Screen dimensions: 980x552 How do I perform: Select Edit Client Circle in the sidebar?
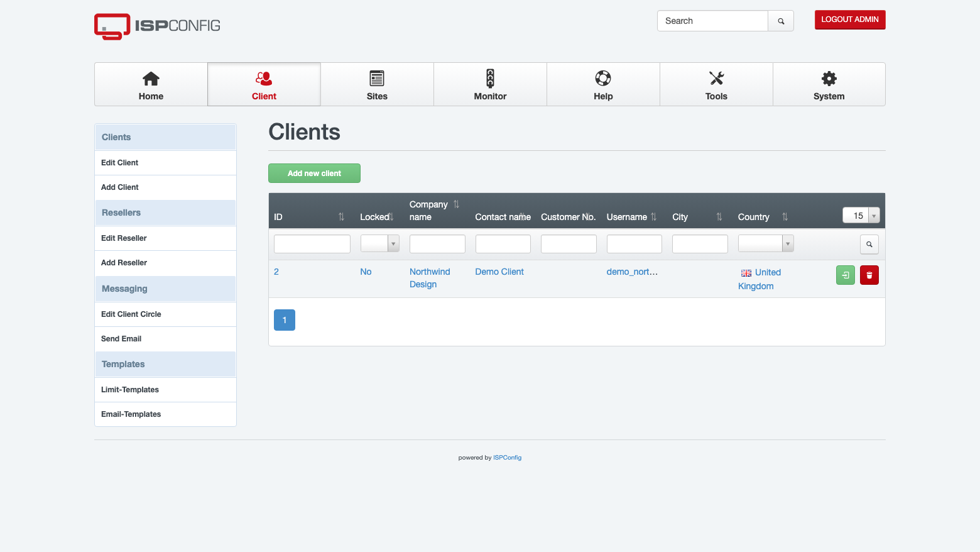click(165, 314)
